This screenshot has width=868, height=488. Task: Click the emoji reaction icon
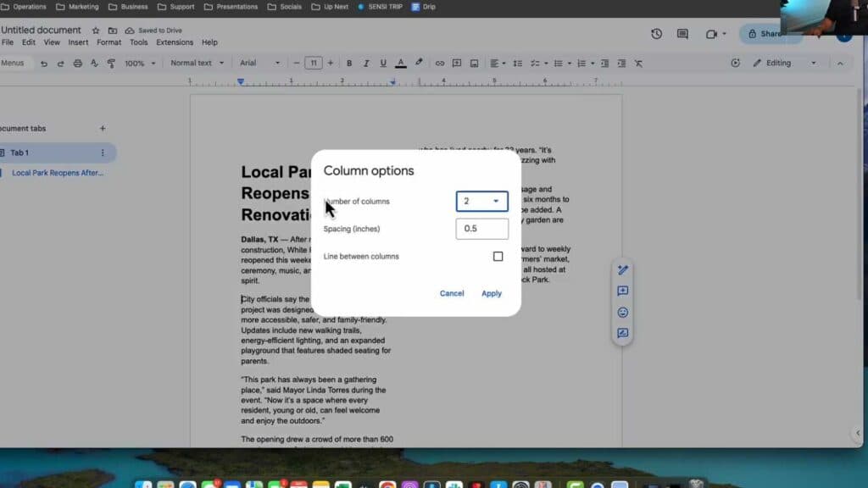pos(623,313)
